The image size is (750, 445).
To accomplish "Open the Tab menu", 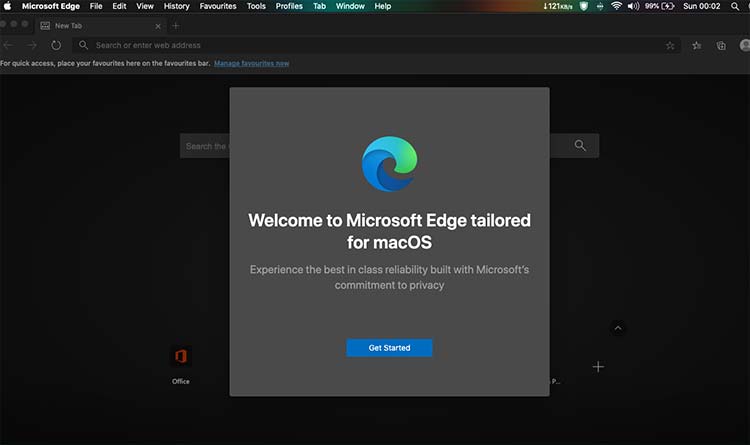I will [x=320, y=6].
